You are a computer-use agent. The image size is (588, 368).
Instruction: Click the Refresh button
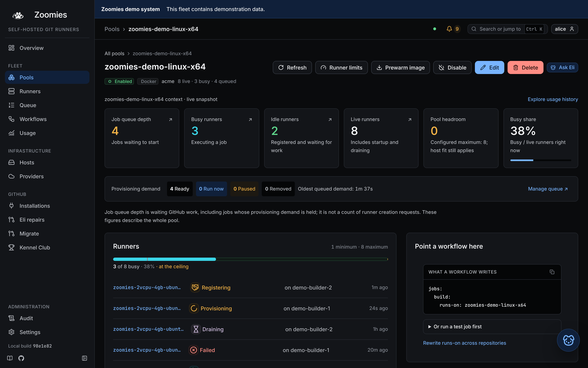point(292,67)
